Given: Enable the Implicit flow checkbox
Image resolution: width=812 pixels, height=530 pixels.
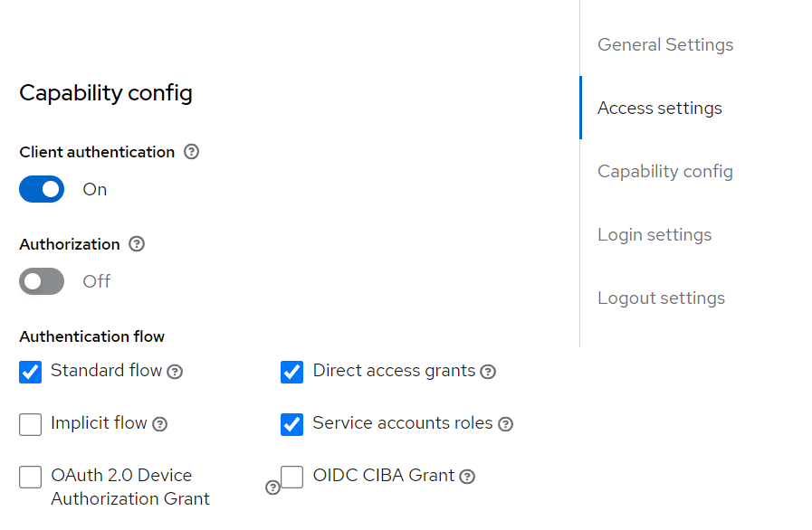Looking at the screenshot, I should [x=31, y=424].
